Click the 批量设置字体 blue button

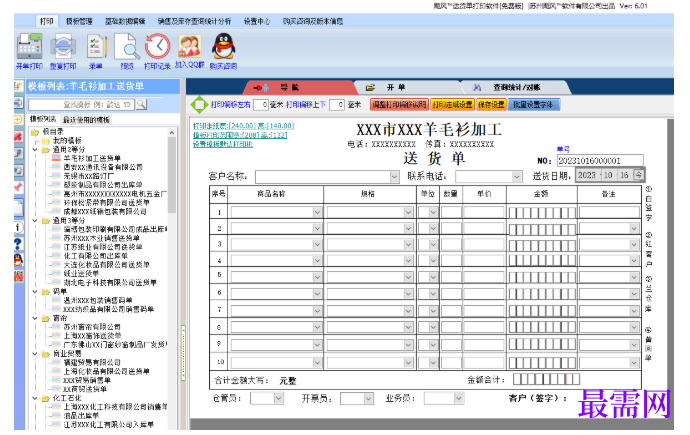point(533,105)
